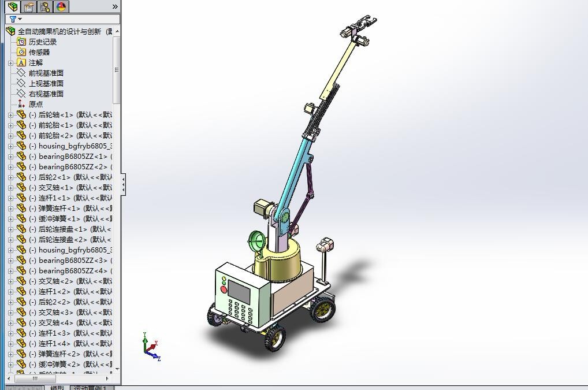Switch to the 模型 model tab
Image resolution: width=588 pixels, height=390 pixels.
[57, 388]
